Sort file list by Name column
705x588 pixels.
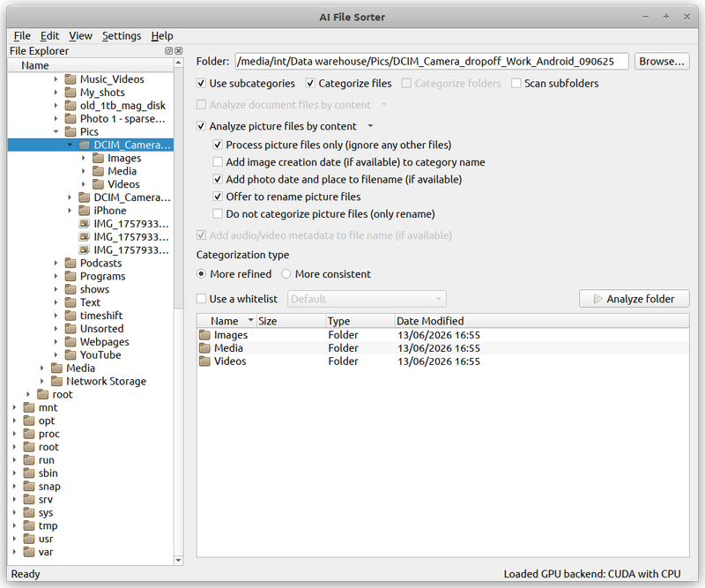tap(227, 321)
